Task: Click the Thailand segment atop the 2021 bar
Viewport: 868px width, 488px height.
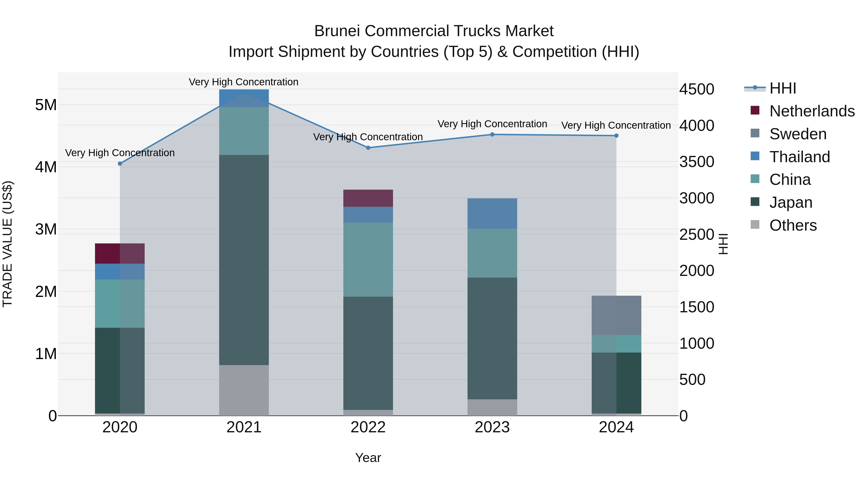Action: pos(244,98)
